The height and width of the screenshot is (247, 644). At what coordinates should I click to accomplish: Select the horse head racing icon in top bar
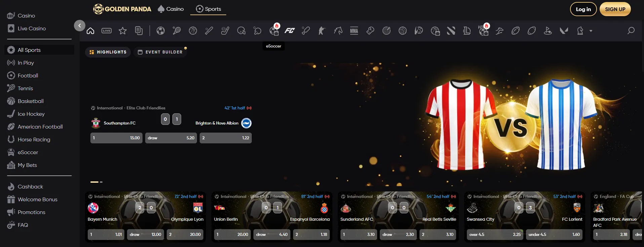[338, 31]
